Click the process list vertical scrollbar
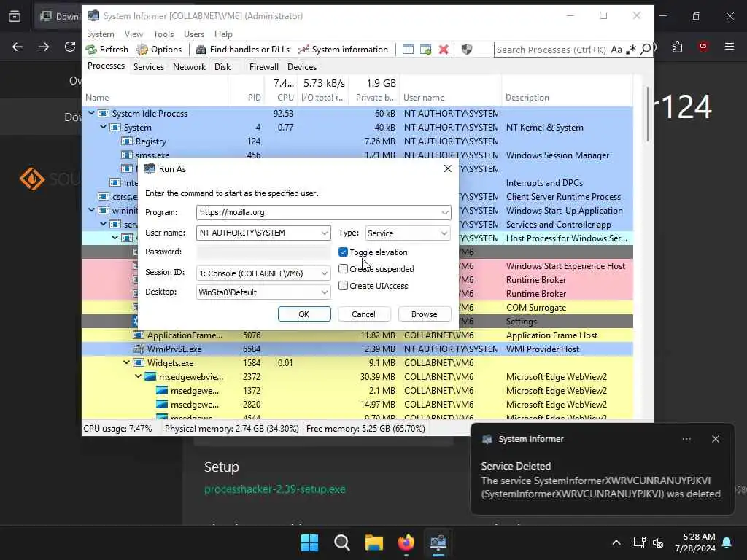747x560 pixels. (647, 114)
